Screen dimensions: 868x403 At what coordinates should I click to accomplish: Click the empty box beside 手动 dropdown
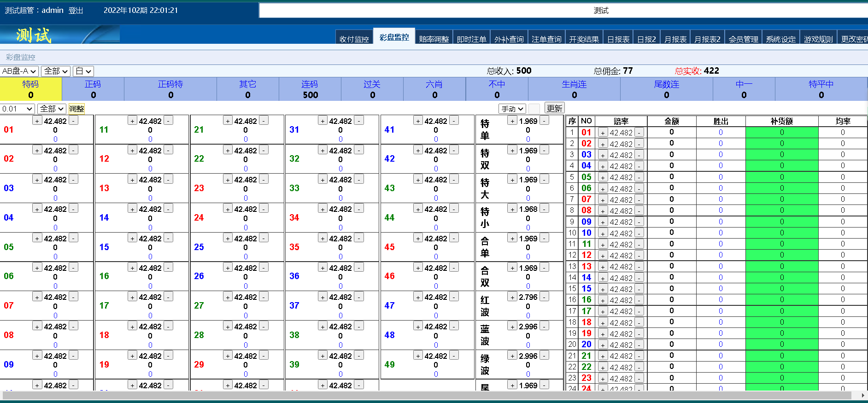point(534,109)
